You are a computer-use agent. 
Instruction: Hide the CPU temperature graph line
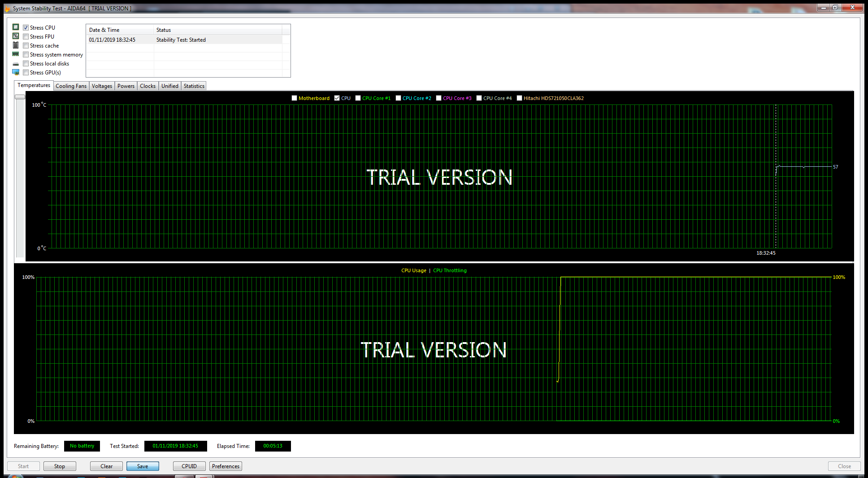pyautogui.click(x=337, y=98)
